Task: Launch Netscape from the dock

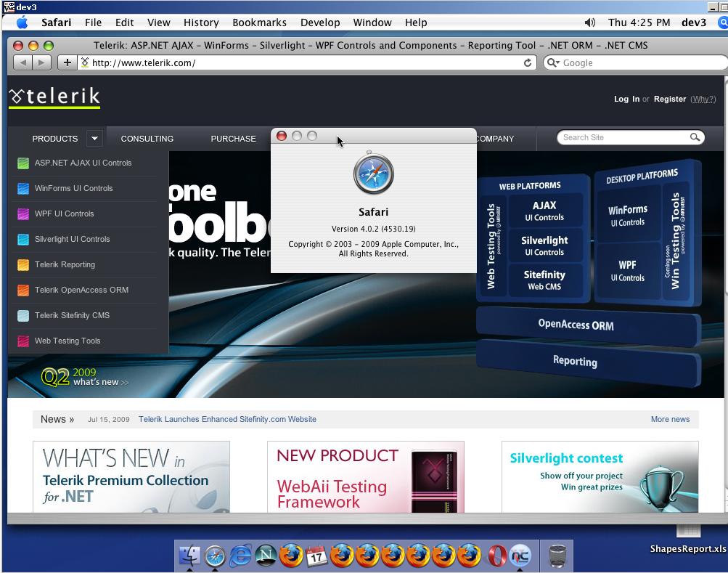Action: pos(266,556)
